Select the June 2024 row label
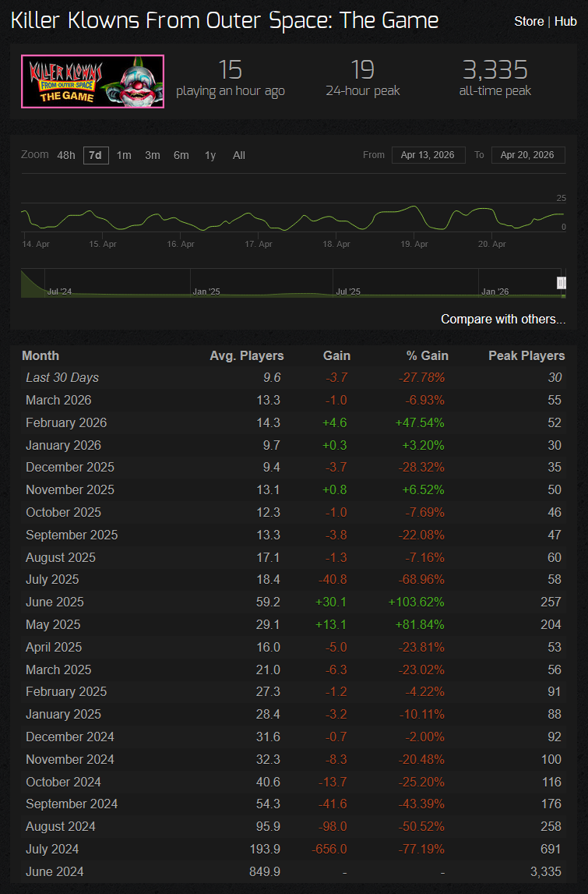Viewport: 588px width, 894px height. tap(55, 871)
